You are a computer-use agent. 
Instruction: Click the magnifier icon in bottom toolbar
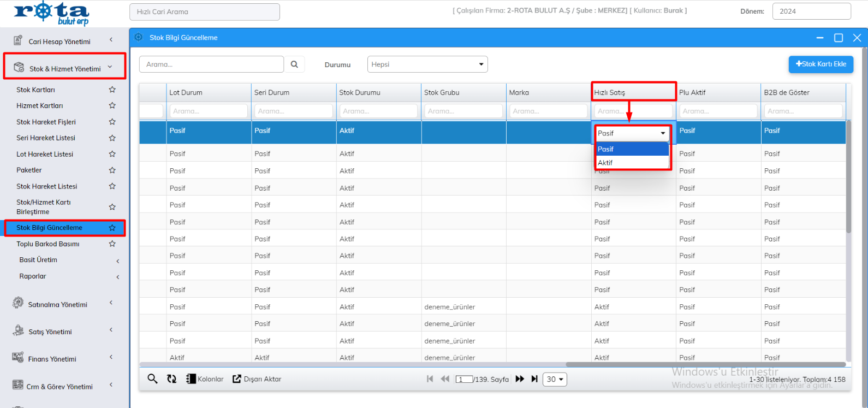point(152,379)
